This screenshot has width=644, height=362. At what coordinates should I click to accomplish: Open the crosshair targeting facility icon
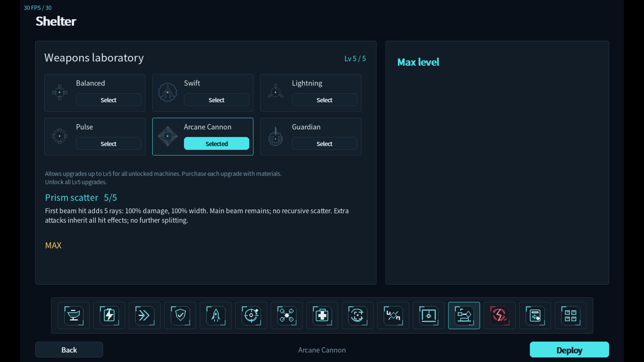tap(251, 315)
